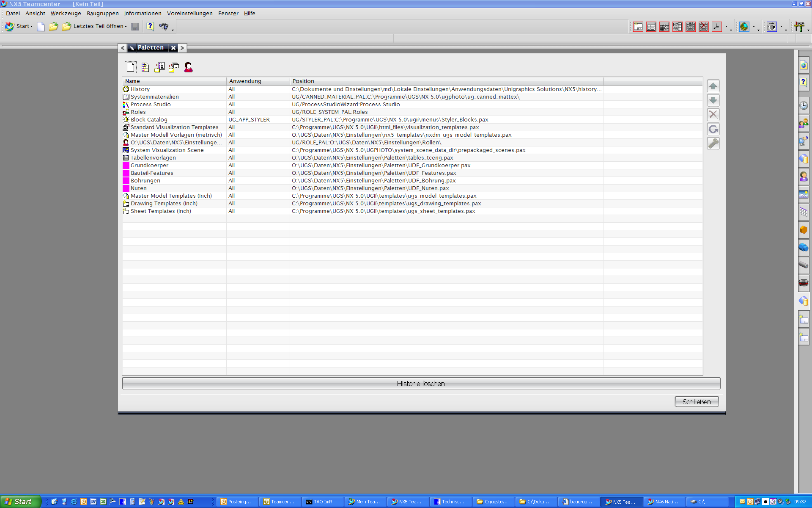Click magenta swatch beside Grundkoerper
The image size is (812, 508).
click(126, 166)
